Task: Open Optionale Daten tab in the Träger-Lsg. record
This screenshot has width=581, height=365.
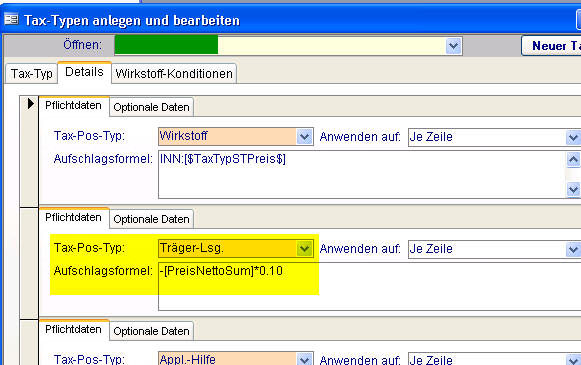Action: (x=151, y=219)
